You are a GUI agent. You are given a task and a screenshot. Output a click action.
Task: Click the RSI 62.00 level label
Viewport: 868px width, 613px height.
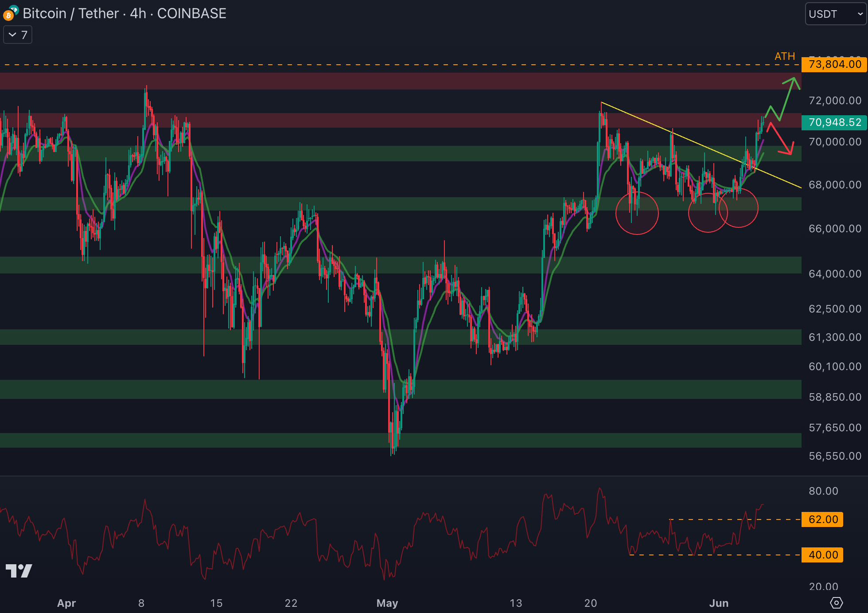[823, 519]
